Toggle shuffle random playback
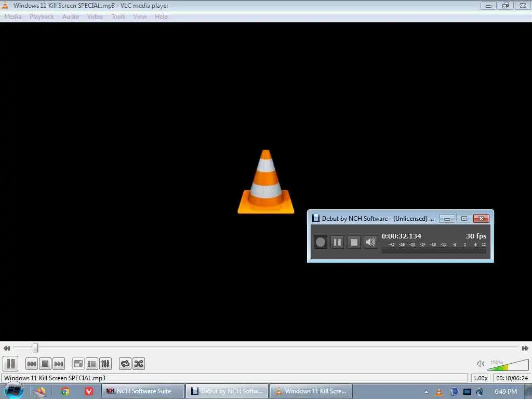 (139, 364)
